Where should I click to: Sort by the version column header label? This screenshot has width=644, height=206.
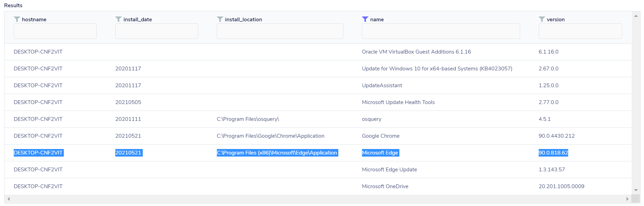point(555,20)
